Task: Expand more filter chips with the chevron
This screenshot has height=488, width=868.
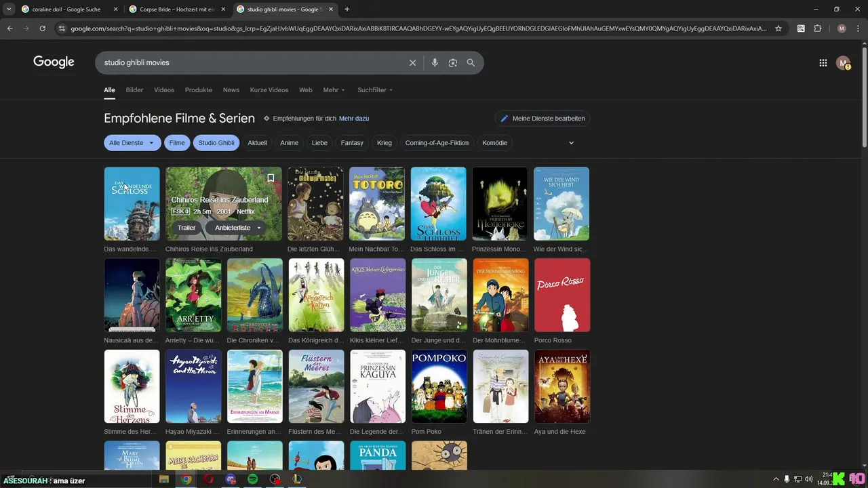Action: (571, 143)
